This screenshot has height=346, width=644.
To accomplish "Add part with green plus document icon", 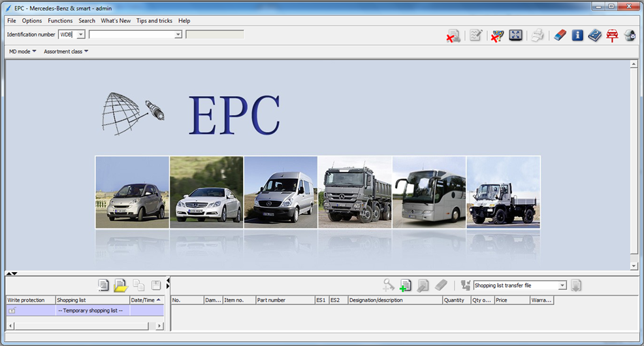I will point(405,285).
